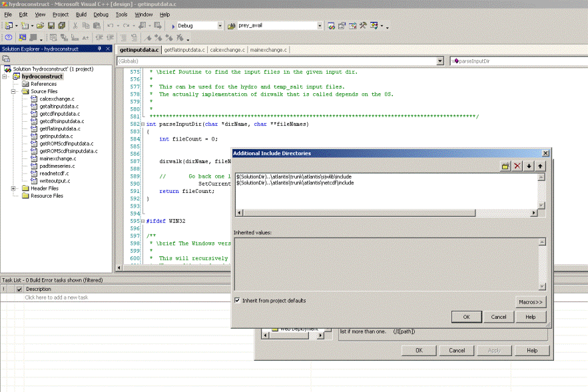588x392 pixels.
Task: Delete selected include directory with red X
Action: click(x=517, y=166)
